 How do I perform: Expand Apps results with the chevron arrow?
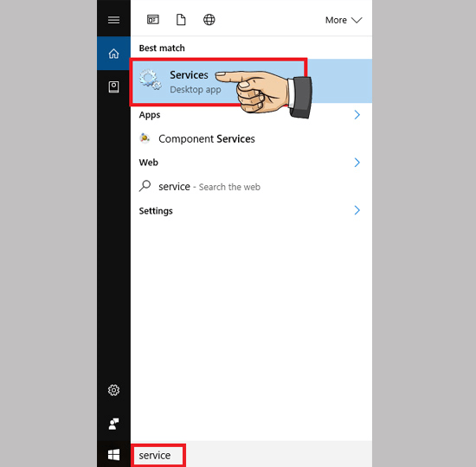tap(357, 115)
